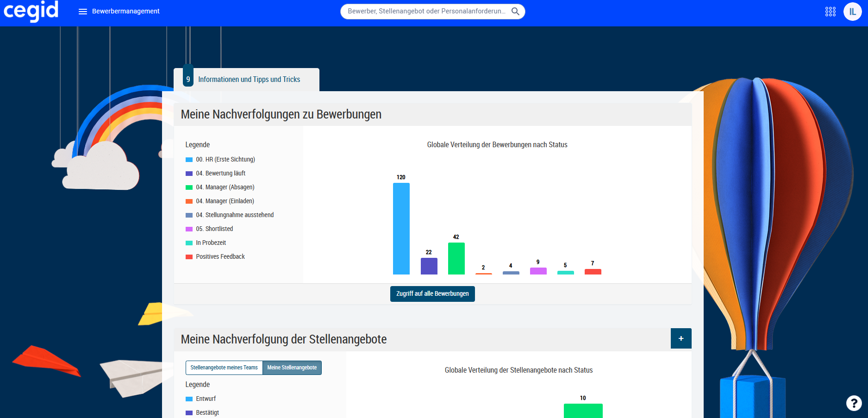The image size is (868, 418).
Task: Click Zugriff auf alle Bewerbungen button
Action: point(432,294)
